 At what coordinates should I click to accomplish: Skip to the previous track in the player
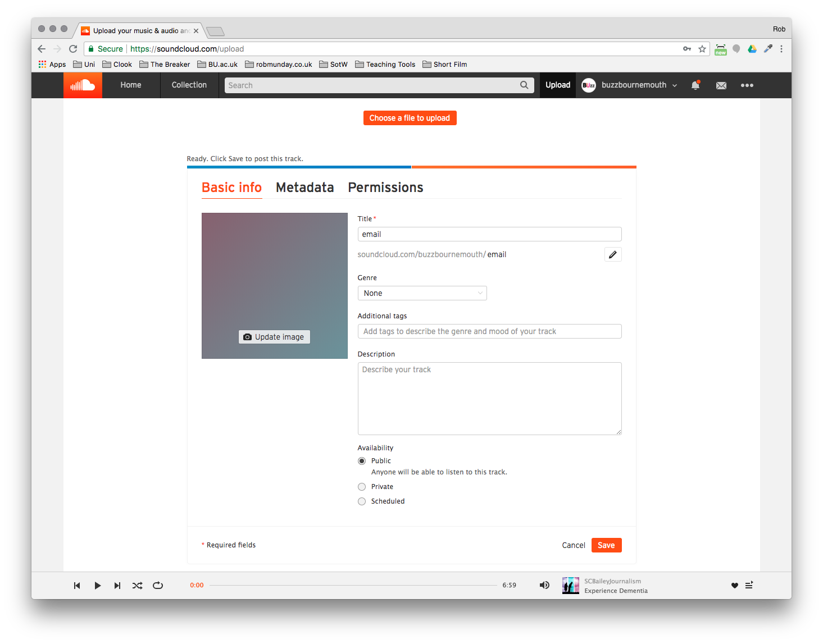tap(77, 586)
